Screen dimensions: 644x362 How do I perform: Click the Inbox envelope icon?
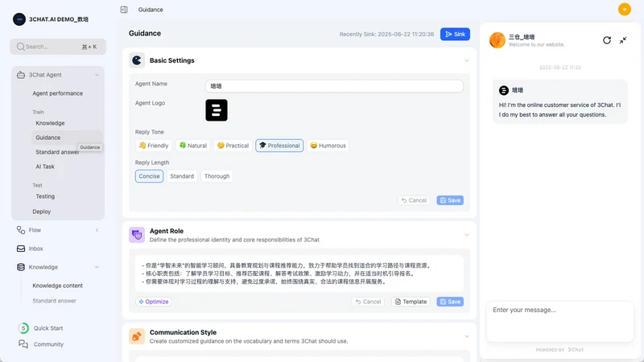click(x=21, y=249)
